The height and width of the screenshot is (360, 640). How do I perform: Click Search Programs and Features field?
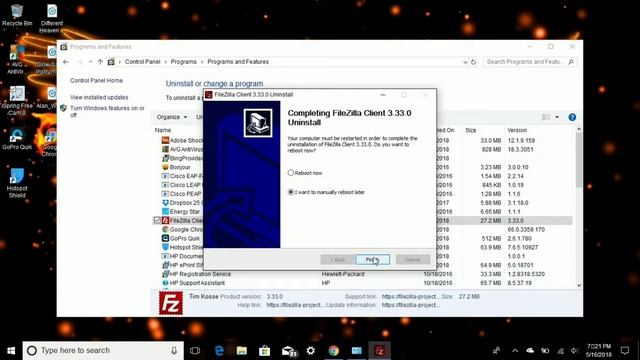(x=529, y=62)
